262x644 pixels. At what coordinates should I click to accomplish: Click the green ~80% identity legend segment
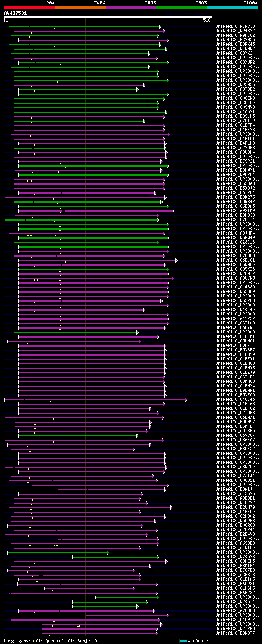tap(181, 7)
